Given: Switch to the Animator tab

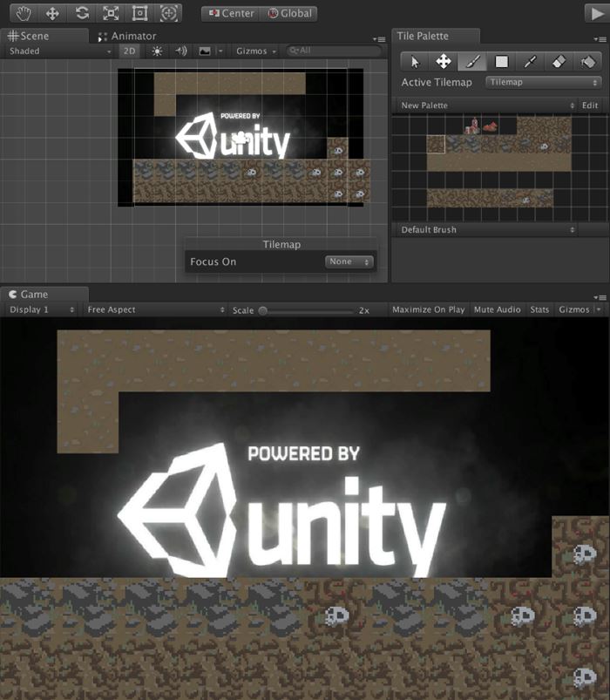Looking at the screenshot, I should (x=128, y=36).
